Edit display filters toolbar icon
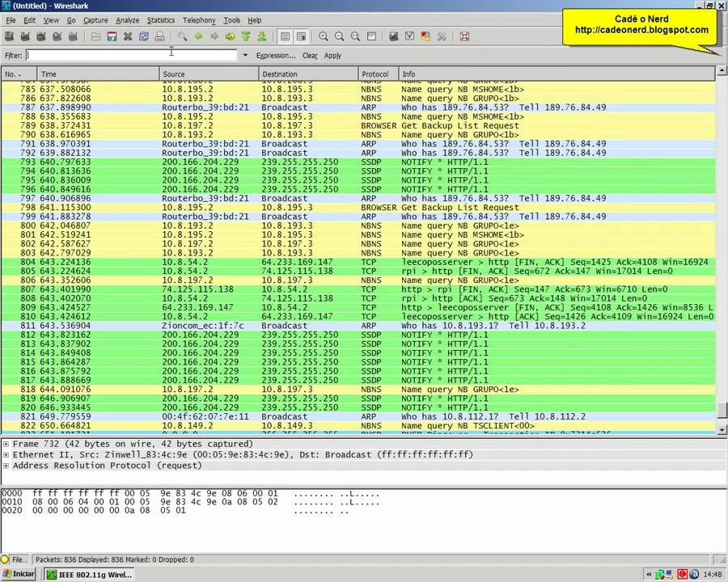The height and width of the screenshot is (582, 728). click(409, 36)
